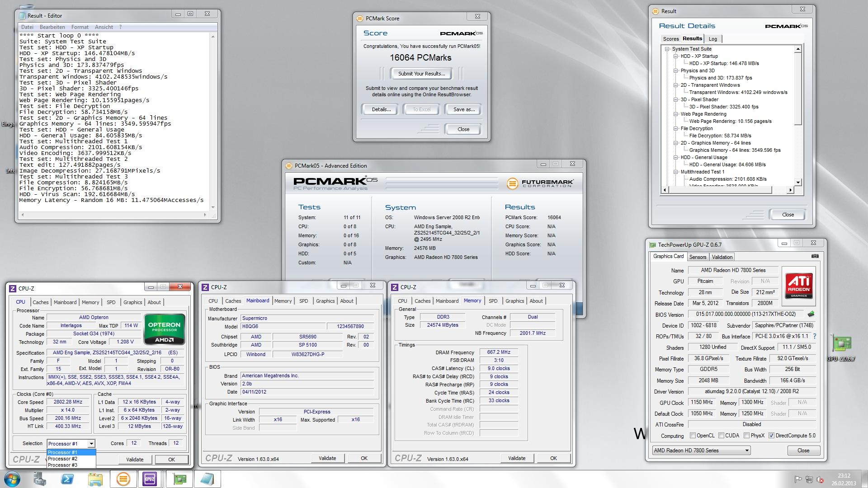Click the network icon in system tray
Viewport: 868px width, 488px height.
809,480
